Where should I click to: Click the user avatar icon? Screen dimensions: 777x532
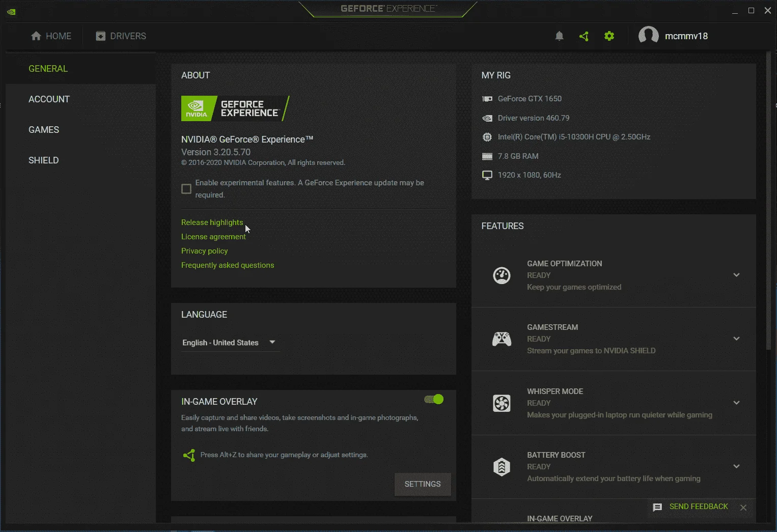[x=649, y=36]
